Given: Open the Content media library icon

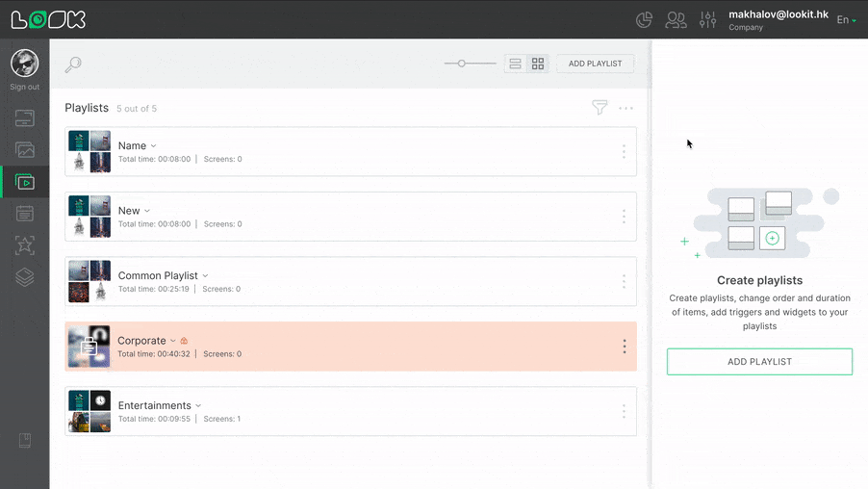Looking at the screenshot, I should pyautogui.click(x=25, y=150).
